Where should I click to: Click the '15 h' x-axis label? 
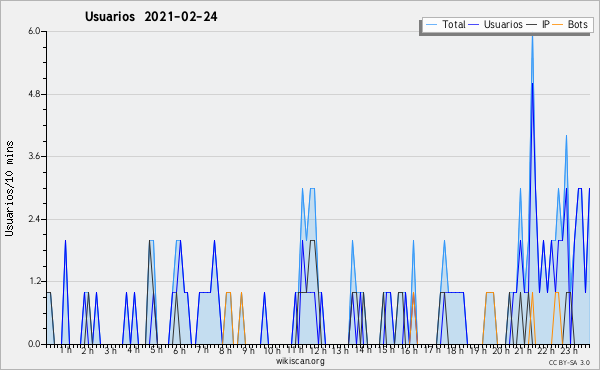point(386,350)
